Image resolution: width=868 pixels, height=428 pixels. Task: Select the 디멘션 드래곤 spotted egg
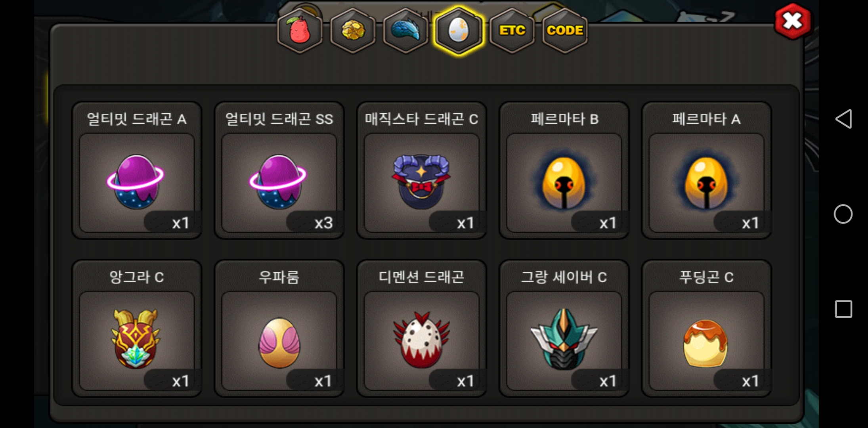pyautogui.click(x=421, y=329)
